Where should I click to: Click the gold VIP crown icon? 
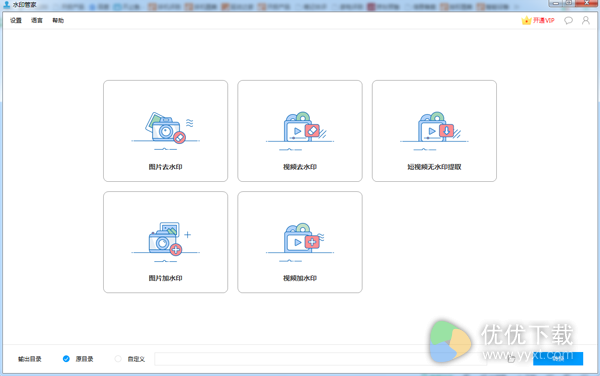pos(527,20)
